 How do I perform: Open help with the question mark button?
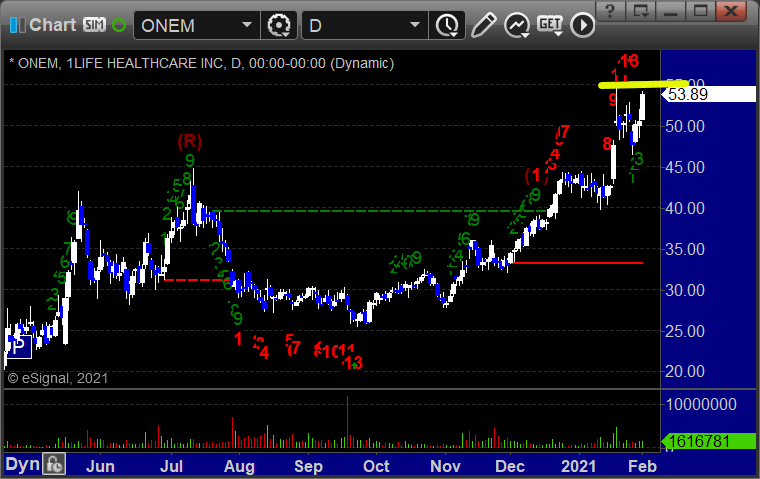610,11
